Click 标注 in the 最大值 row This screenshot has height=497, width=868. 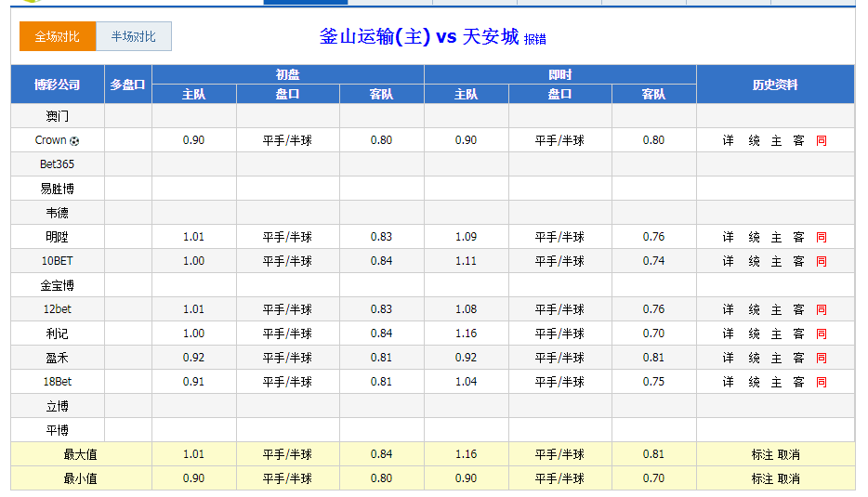point(762,454)
